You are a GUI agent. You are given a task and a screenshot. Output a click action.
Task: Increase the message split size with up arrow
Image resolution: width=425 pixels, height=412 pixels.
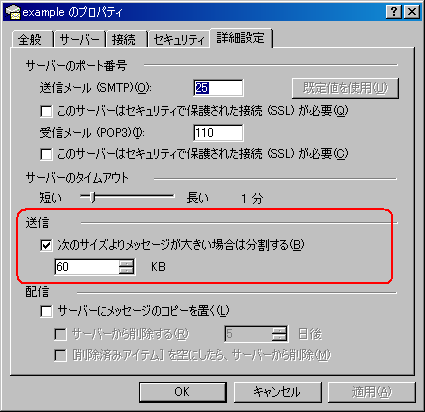tap(126, 263)
